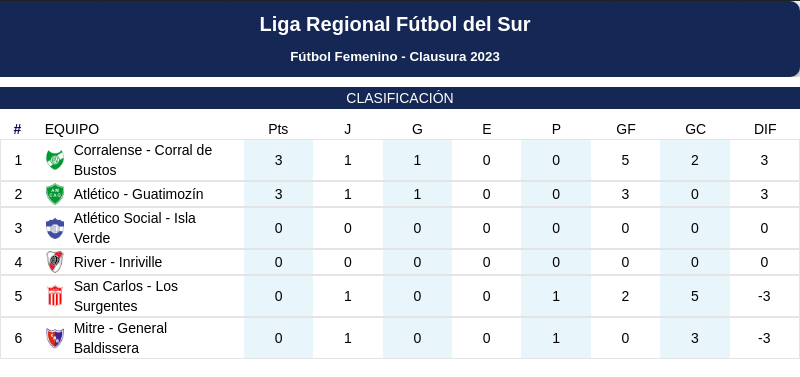Viewport: 800px width, 377px height.
Task: Select the River - Inriville team name
Action: click(118, 262)
